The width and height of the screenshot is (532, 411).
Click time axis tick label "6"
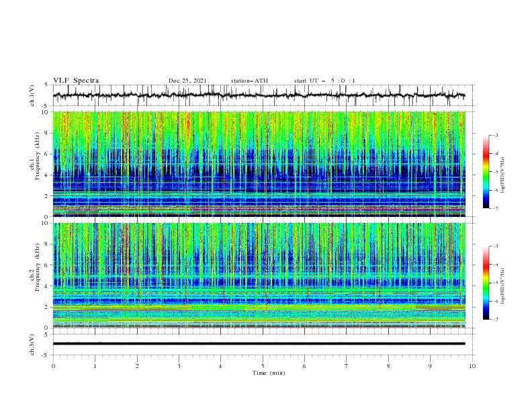[304, 366]
